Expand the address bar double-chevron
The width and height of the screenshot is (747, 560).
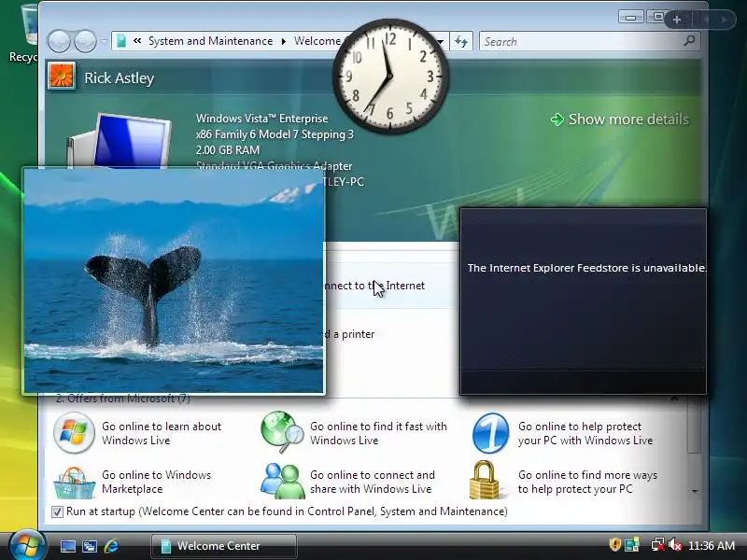(x=137, y=41)
